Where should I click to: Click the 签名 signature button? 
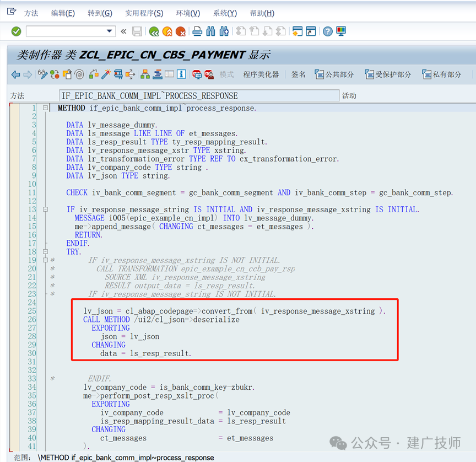pyautogui.click(x=299, y=74)
